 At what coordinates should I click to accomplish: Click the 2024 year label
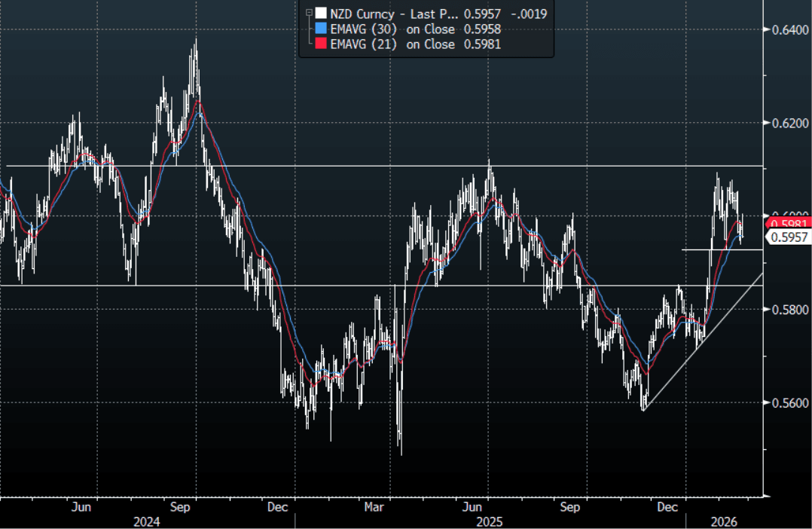[x=147, y=521]
